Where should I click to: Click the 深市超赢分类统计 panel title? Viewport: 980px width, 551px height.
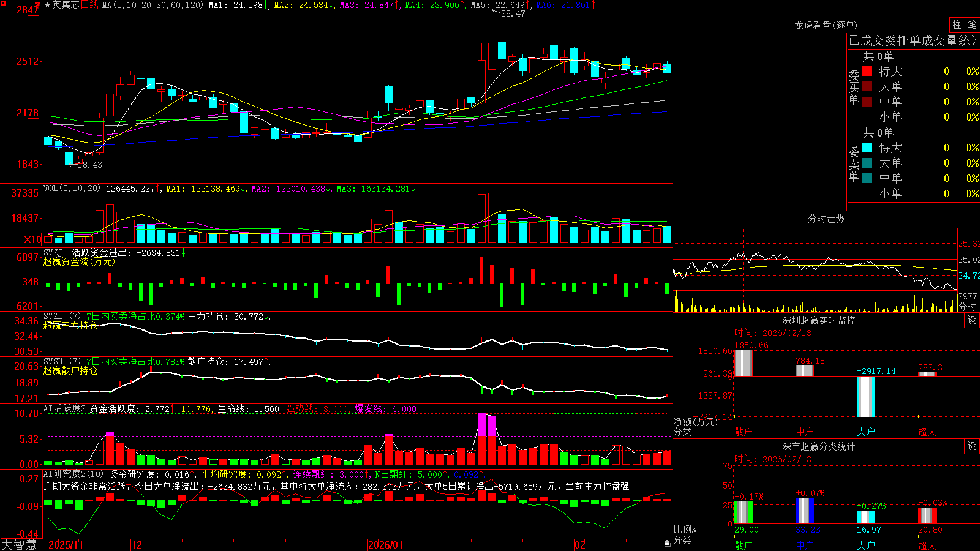pos(818,446)
